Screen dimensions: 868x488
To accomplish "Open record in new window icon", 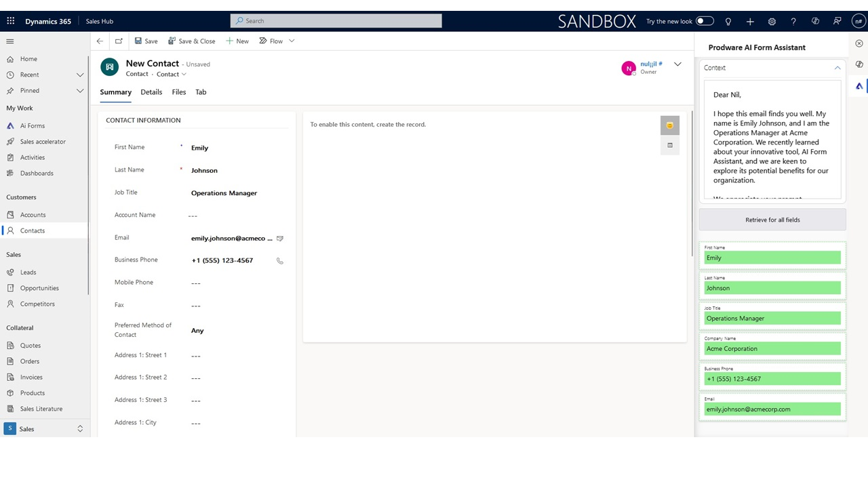I will 119,41.
